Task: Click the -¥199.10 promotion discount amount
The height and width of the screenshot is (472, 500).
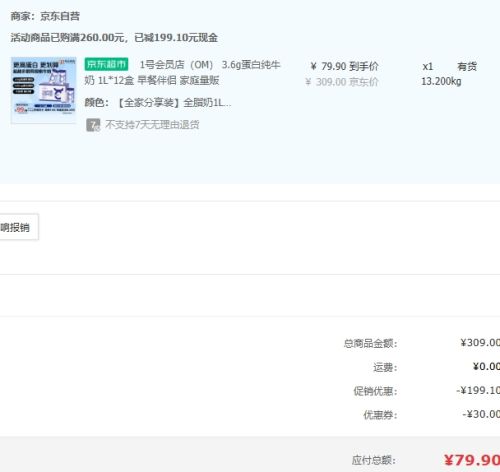Action: [x=478, y=390]
